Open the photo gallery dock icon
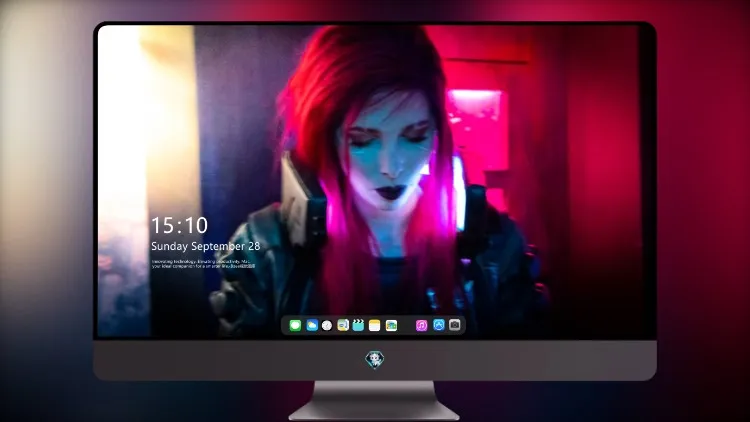Screen dimensions: 750x422 pos(391,325)
